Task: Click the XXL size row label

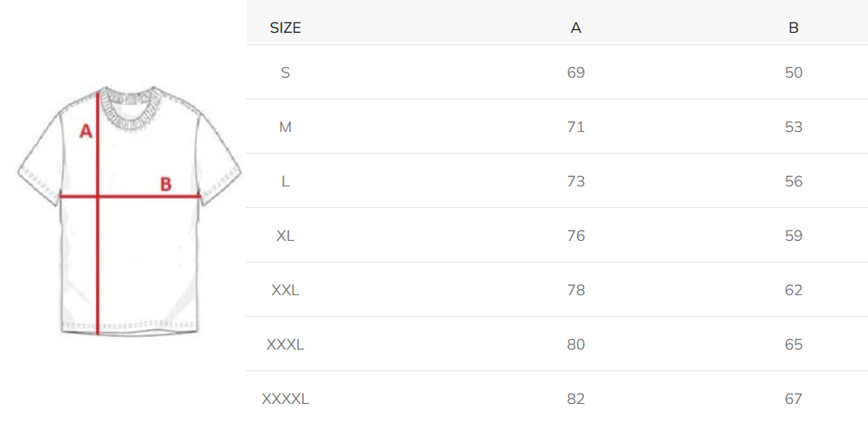Action: pos(285,290)
